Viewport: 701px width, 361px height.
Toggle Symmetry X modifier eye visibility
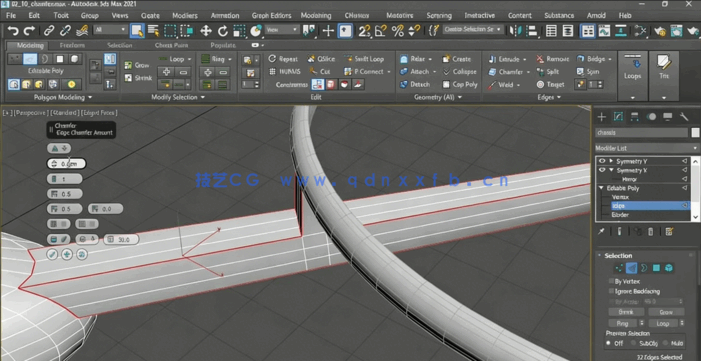coord(602,170)
